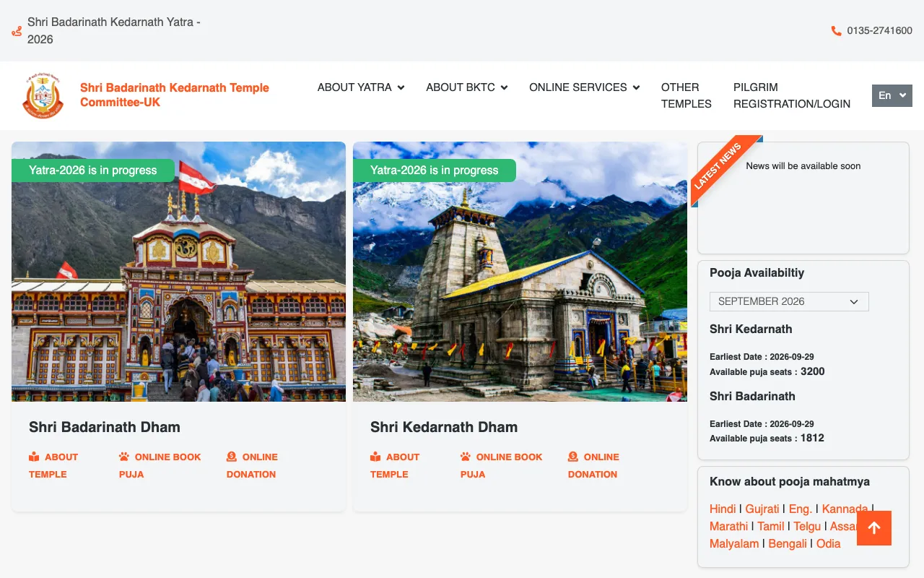Expand the About Yatra menu

coord(361,87)
